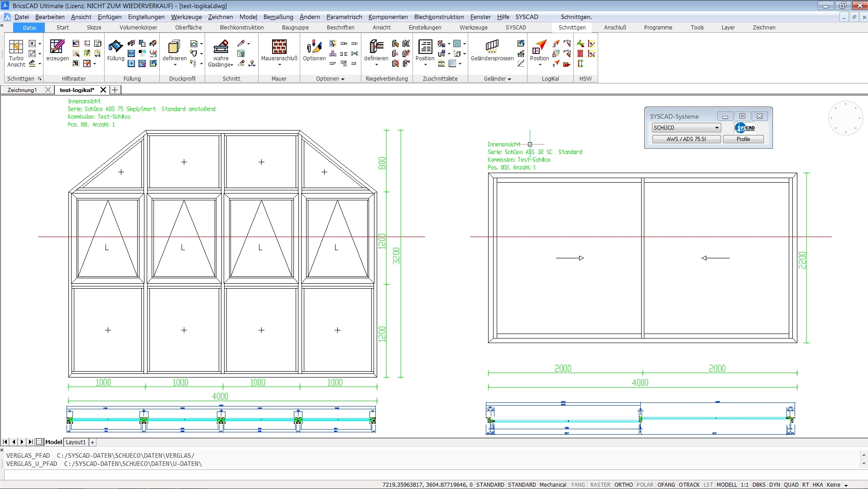Open the Maueranschluß brick wall tool
Viewport: 868px width, 489px height.
pyautogui.click(x=279, y=47)
